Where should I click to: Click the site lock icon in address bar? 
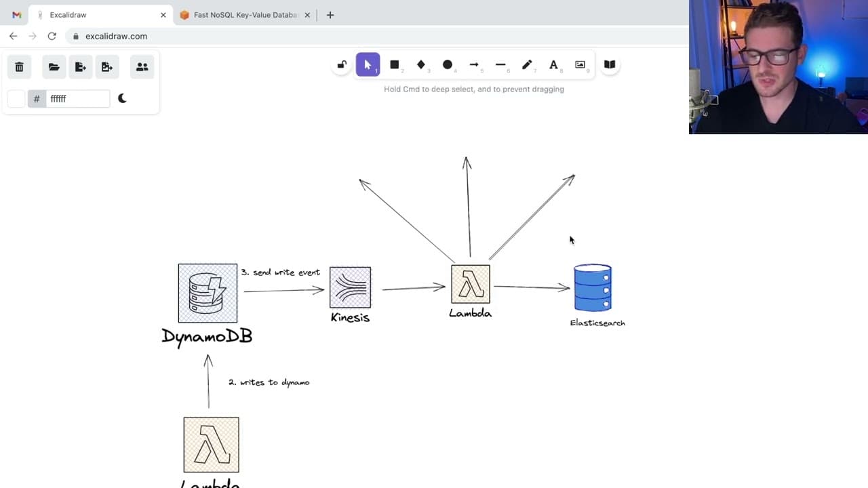coord(76,37)
